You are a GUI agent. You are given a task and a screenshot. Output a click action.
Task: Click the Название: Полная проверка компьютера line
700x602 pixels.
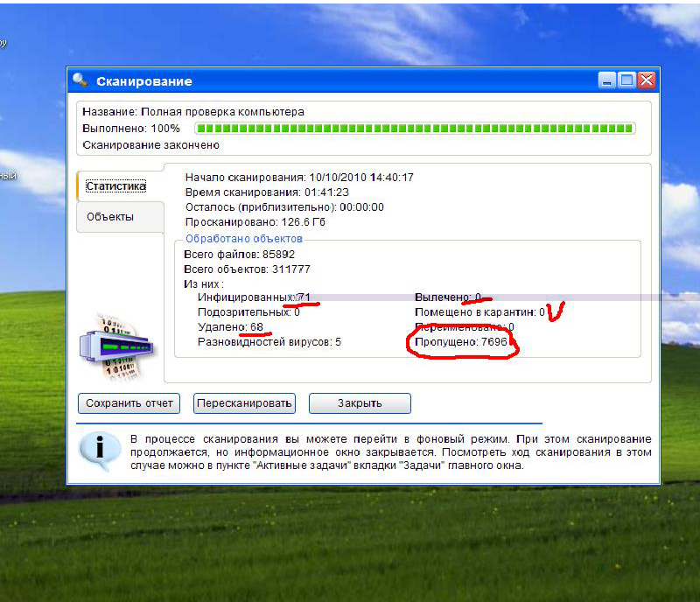[x=193, y=112]
